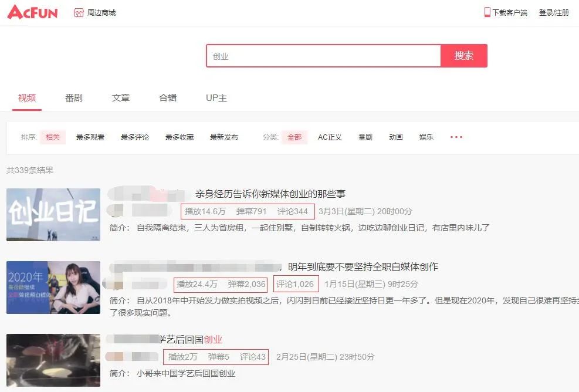Open the 合辑 tab

pyautogui.click(x=168, y=98)
